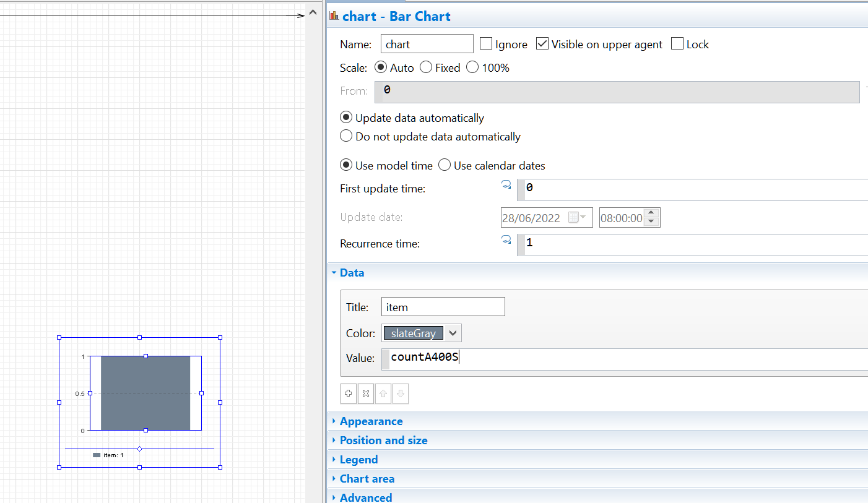Select the slateGray color swatch
Viewport: 868px width, 503px height.
(x=414, y=333)
